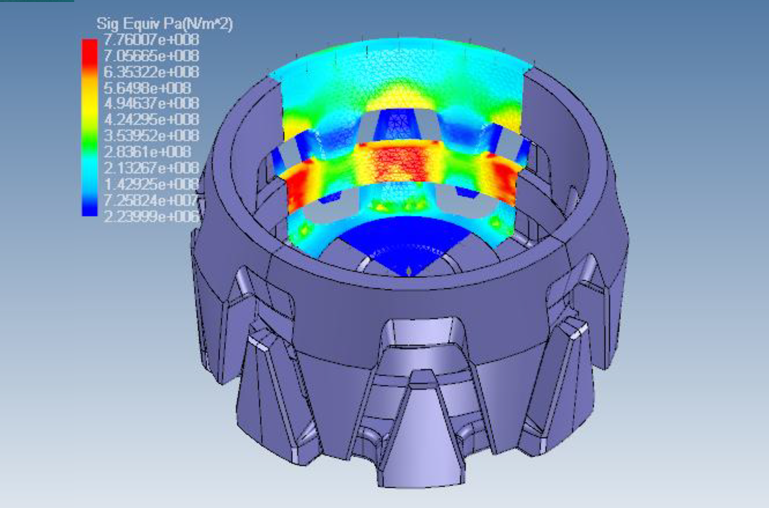Pick the yellow band on the color scale bar
This screenshot has width=769, height=508.
point(89,92)
